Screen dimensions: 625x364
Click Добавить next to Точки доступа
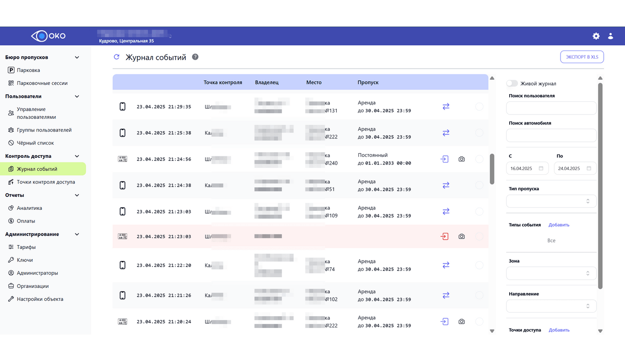559,330
